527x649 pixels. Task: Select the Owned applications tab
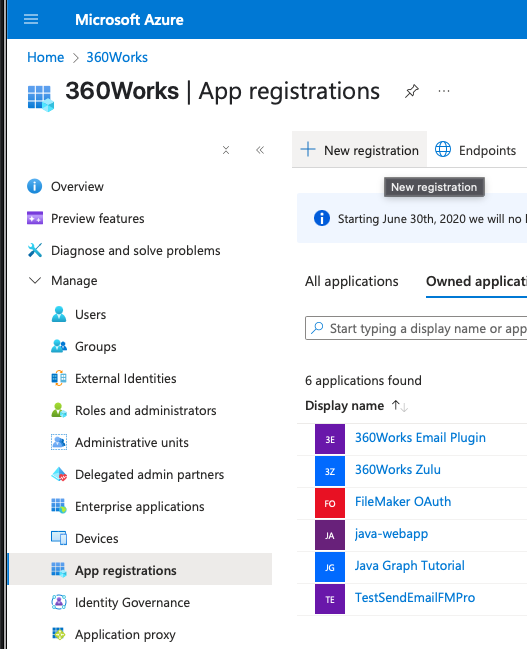476,281
